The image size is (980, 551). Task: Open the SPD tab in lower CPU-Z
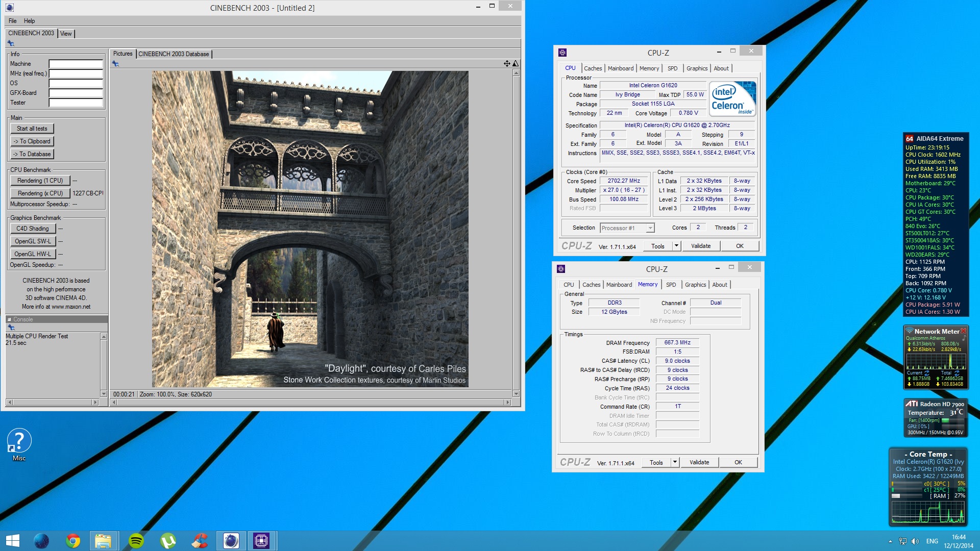[671, 285]
